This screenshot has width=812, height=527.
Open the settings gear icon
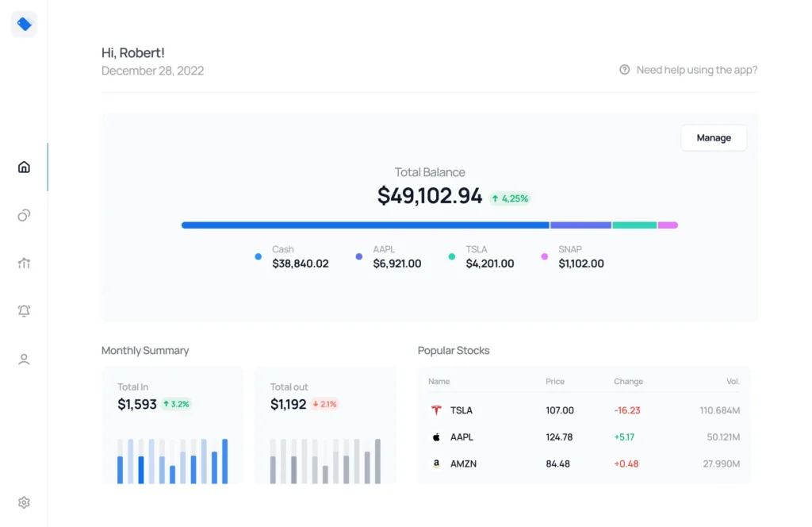24,502
